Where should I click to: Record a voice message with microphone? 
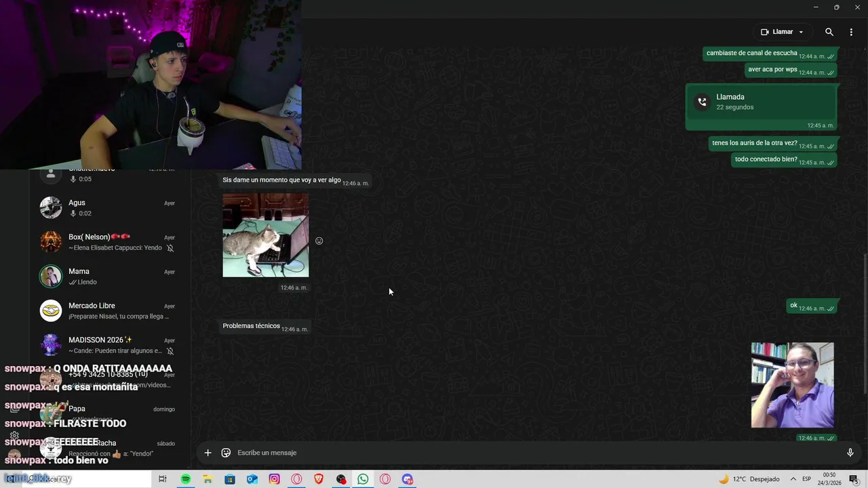point(850,453)
